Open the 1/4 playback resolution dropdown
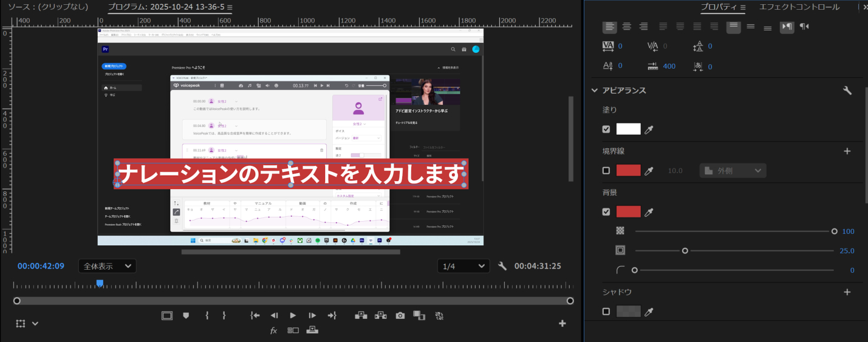This screenshot has height=342, width=868. coord(463,266)
